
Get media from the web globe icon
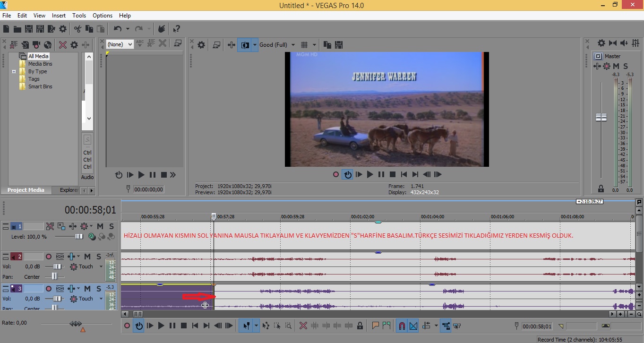47,45
